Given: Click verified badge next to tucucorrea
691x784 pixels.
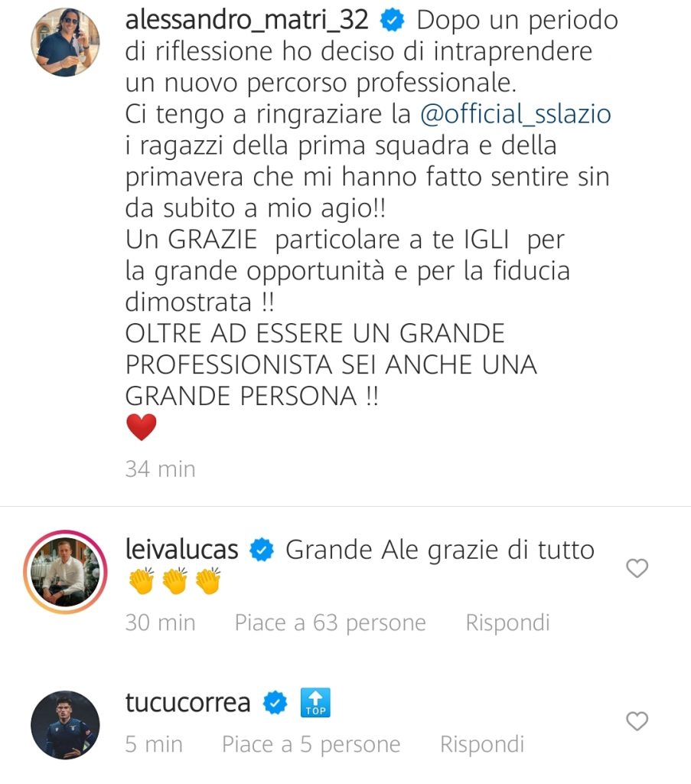Looking at the screenshot, I should pos(275,703).
